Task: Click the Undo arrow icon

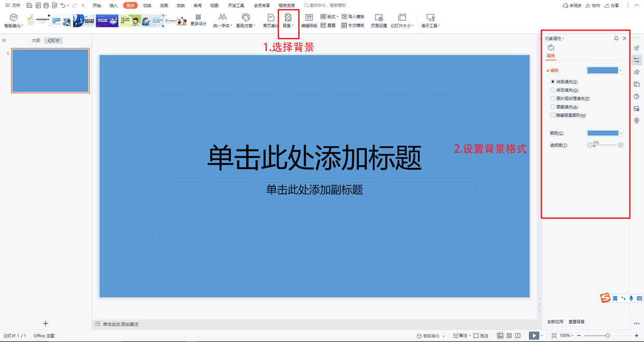Action: tap(63, 5)
